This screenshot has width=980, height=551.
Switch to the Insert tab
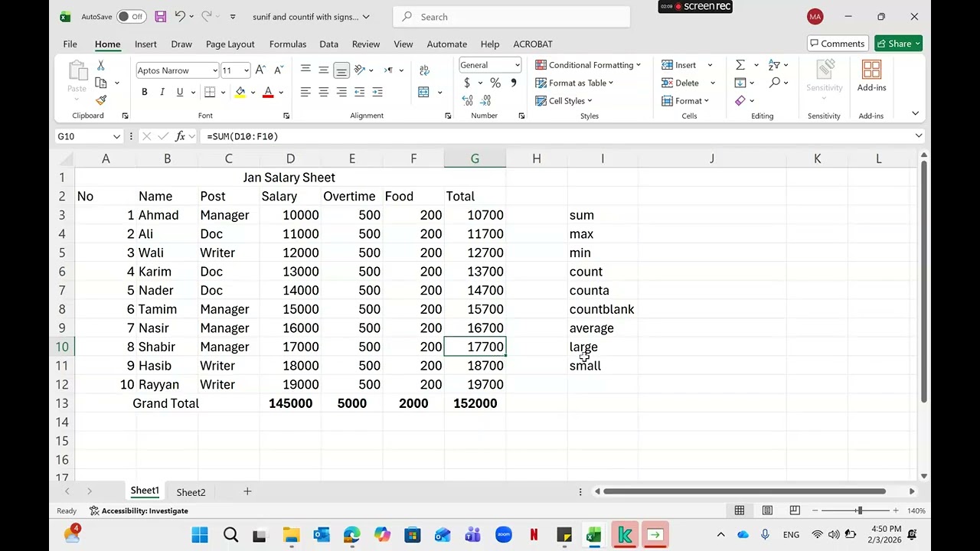(x=145, y=44)
